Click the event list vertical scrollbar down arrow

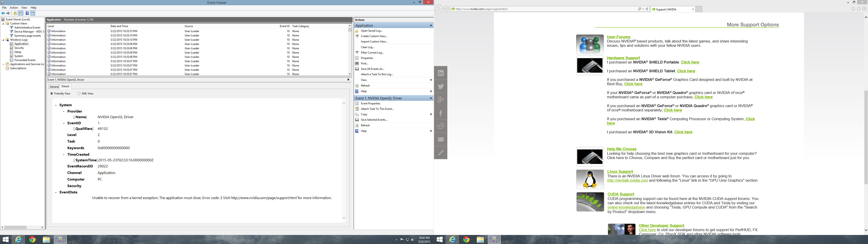(350, 74)
